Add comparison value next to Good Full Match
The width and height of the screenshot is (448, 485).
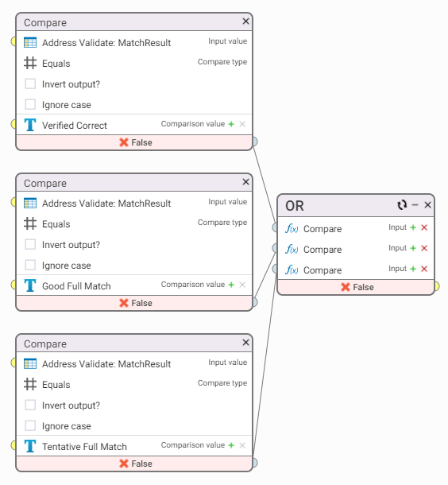[x=231, y=285]
